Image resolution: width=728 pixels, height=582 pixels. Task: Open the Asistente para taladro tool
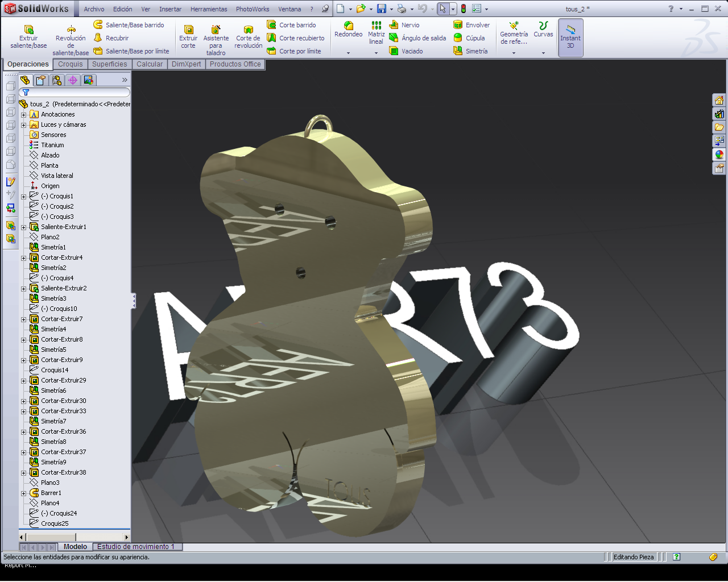click(216, 36)
